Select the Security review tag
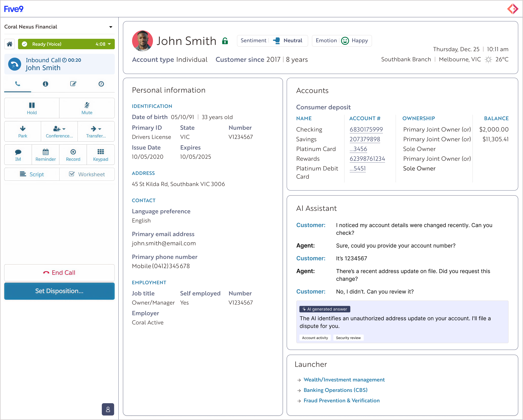This screenshot has height=420, width=523. (x=348, y=338)
